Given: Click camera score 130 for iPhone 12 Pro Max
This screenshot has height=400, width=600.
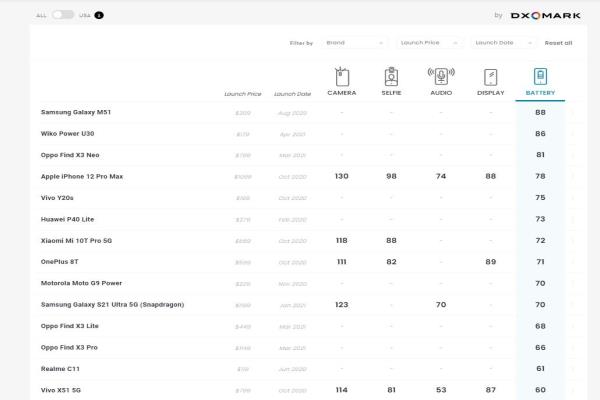Looking at the screenshot, I should [342, 176].
